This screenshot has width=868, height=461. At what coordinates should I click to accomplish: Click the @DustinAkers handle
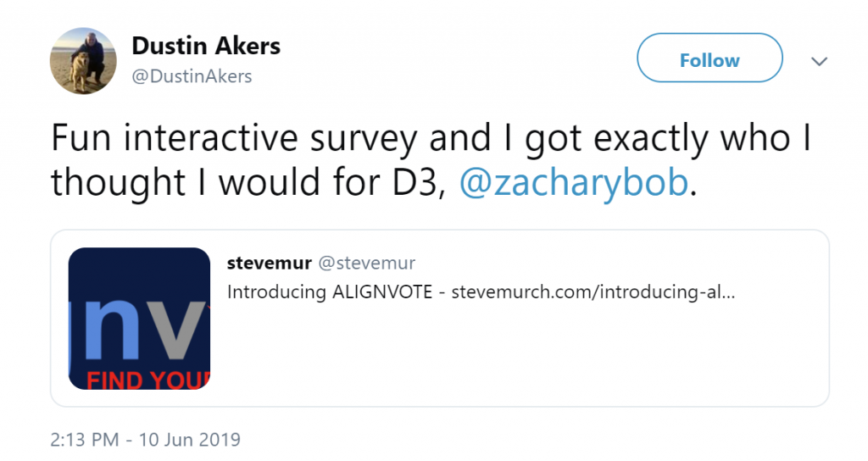[x=192, y=76]
